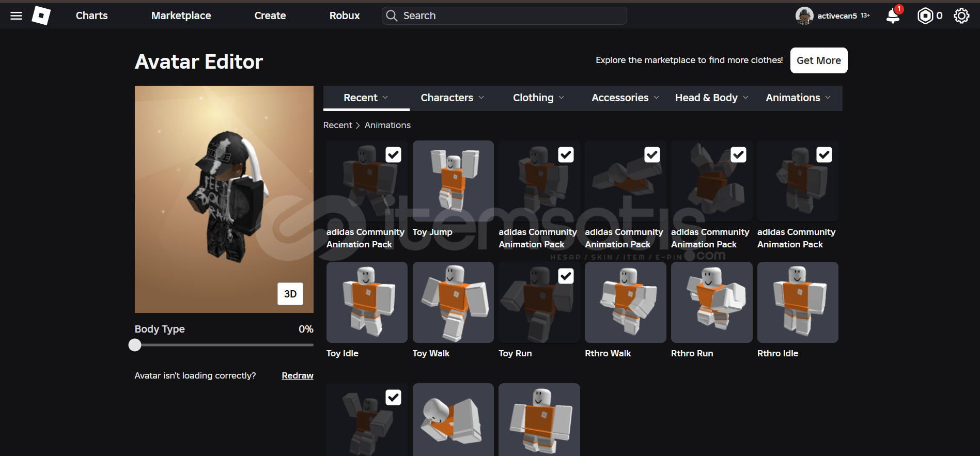The width and height of the screenshot is (980, 456).
Task: Click the Roblox logo icon
Action: coord(41,15)
